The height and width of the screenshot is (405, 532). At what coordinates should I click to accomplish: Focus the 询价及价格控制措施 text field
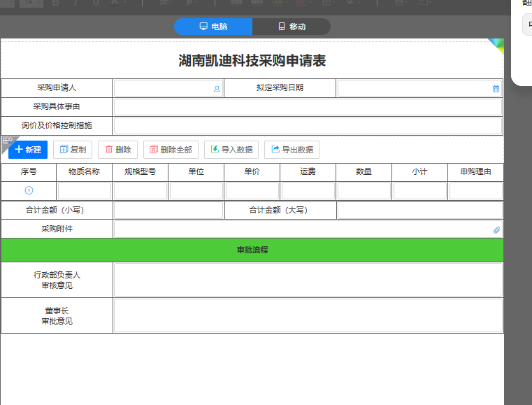pos(308,126)
